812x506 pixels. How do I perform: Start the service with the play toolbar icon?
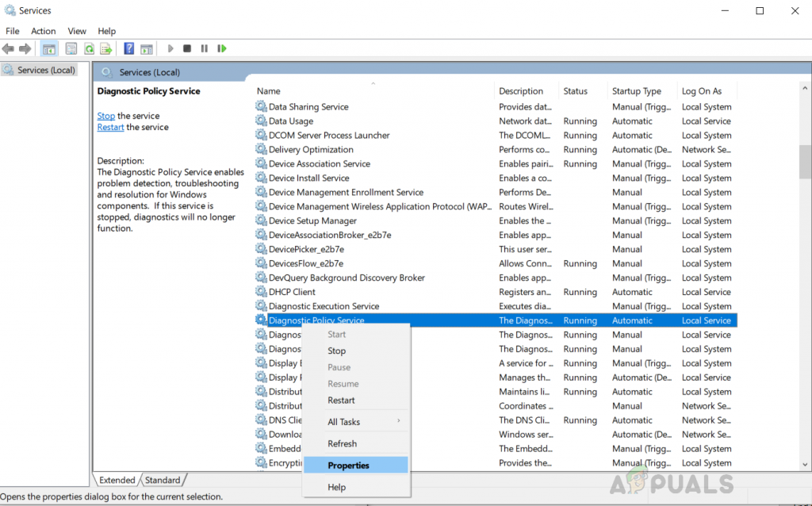(170, 48)
